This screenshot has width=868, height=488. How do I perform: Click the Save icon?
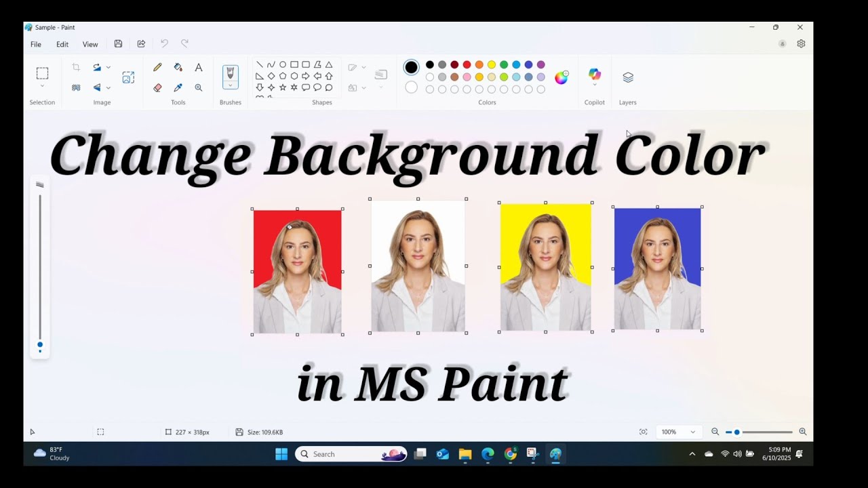coord(118,44)
